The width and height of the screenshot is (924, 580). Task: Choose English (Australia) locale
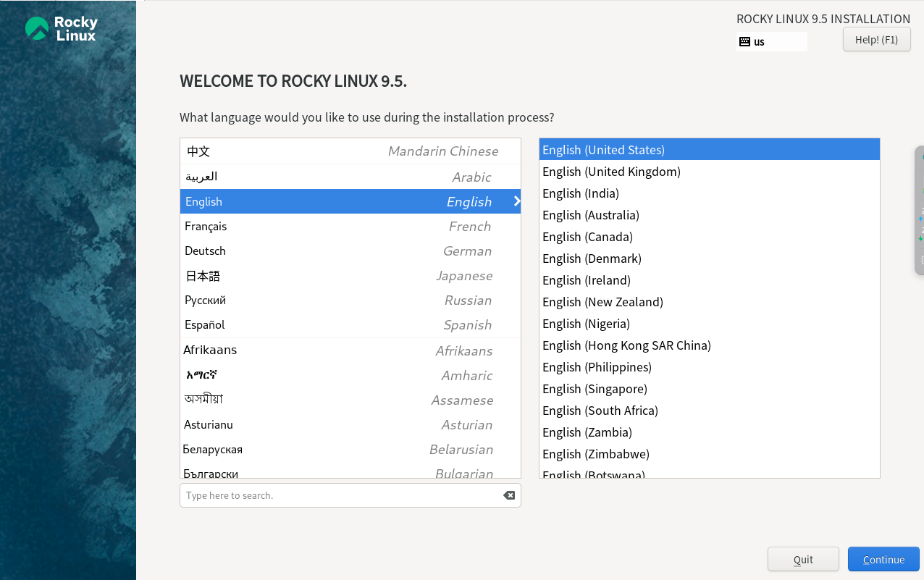[710, 215]
